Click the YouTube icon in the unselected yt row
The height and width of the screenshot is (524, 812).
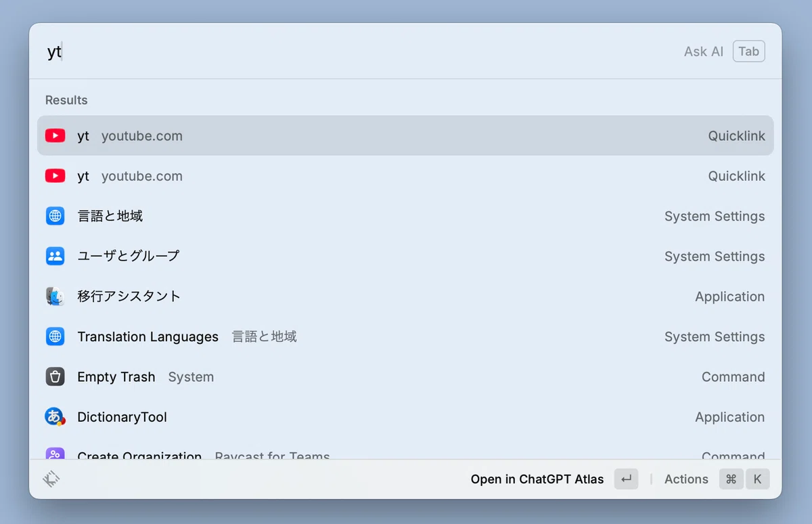[x=55, y=176]
